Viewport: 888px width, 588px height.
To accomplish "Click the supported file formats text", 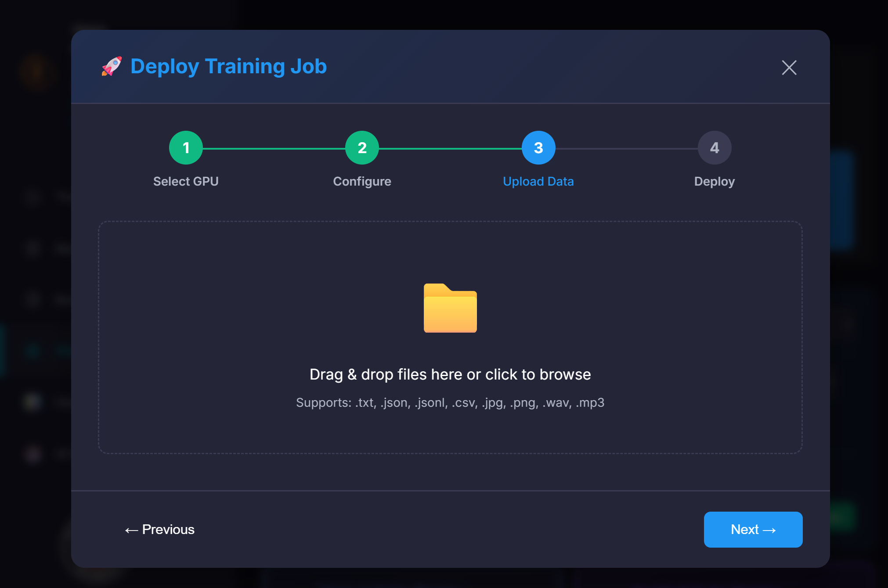I will [x=450, y=402].
